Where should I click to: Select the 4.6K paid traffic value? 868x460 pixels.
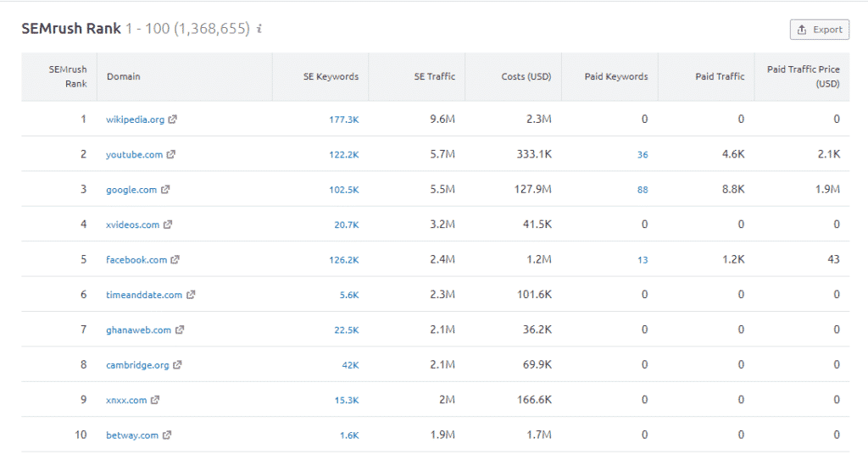click(733, 154)
